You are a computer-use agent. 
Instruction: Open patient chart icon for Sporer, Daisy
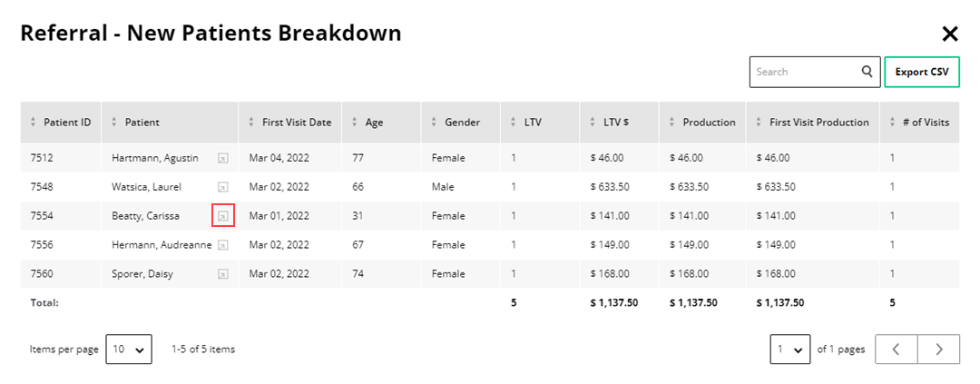pos(222,274)
